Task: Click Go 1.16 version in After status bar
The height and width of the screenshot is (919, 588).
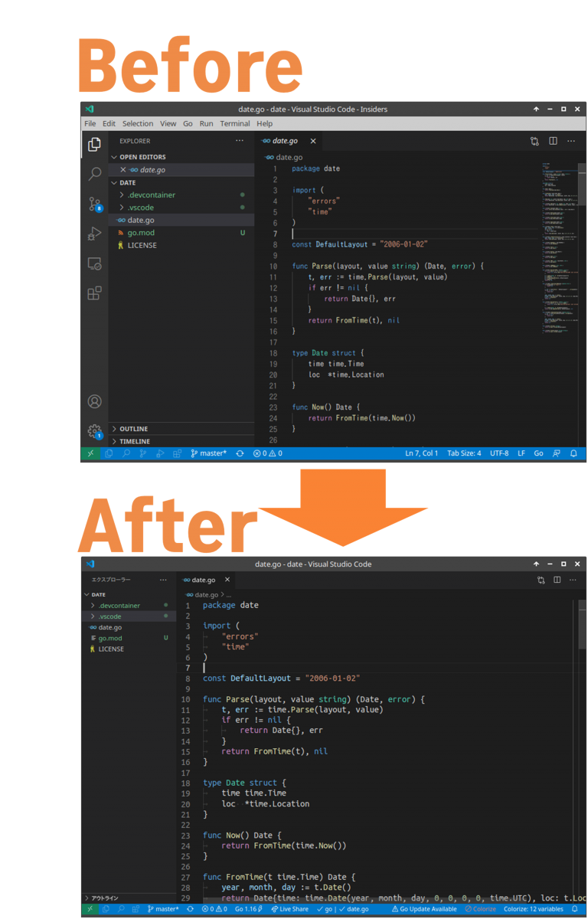Action: (249, 909)
